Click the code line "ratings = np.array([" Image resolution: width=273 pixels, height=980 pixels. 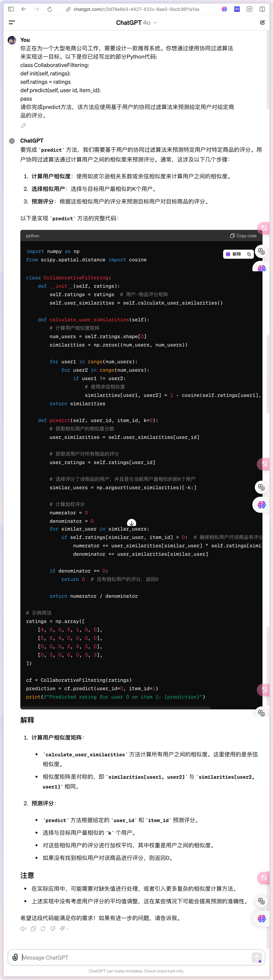(x=55, y=621)
